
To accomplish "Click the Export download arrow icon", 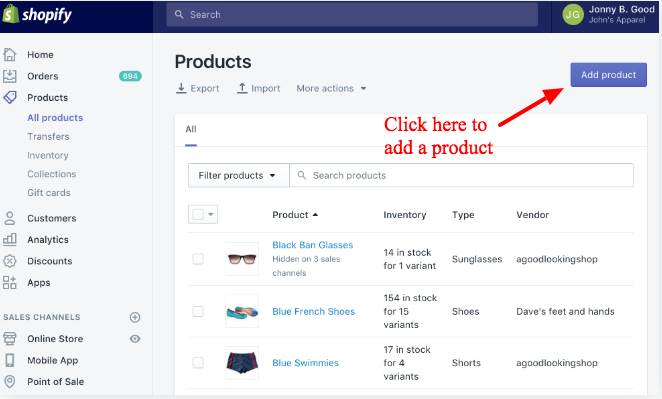I will [x=181, y=88].
